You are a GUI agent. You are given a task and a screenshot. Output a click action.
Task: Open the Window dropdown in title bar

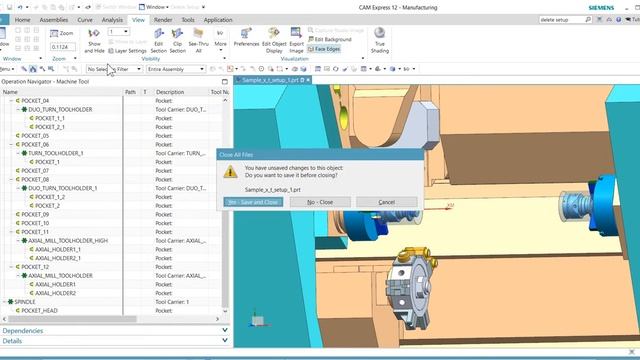point(153,7)
